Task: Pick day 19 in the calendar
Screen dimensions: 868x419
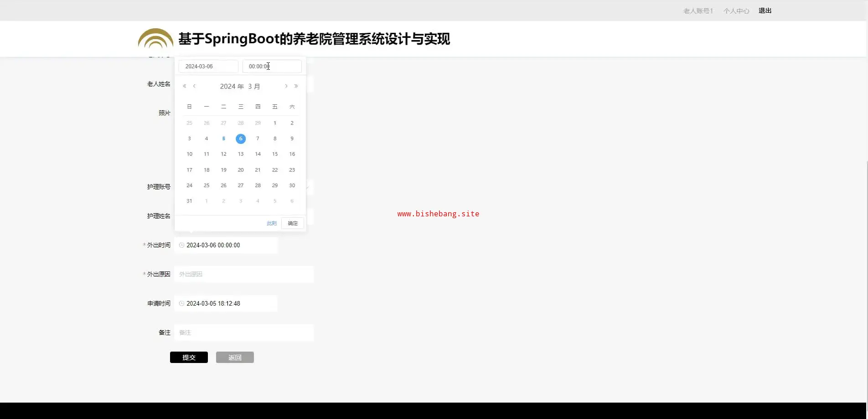Action: tap(223, 170)
